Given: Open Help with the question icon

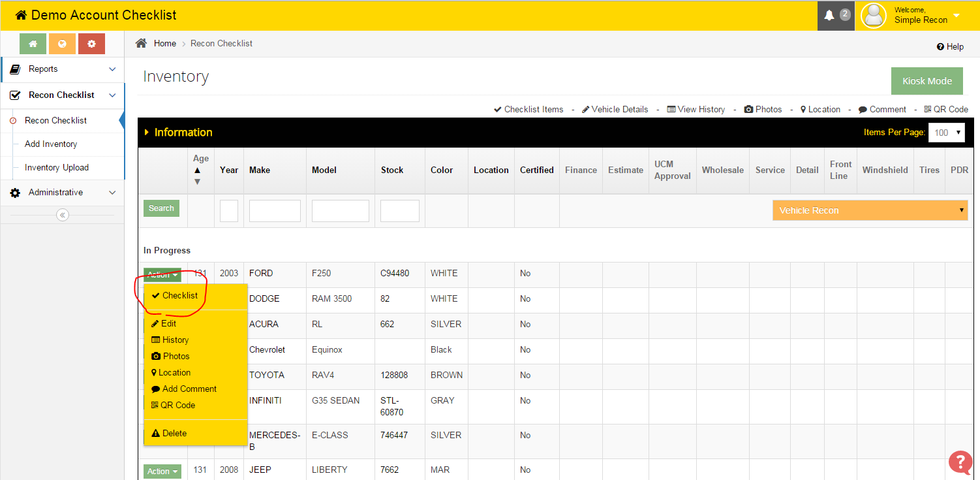Looking at the screenshot, I should click(x=940, y=47).
